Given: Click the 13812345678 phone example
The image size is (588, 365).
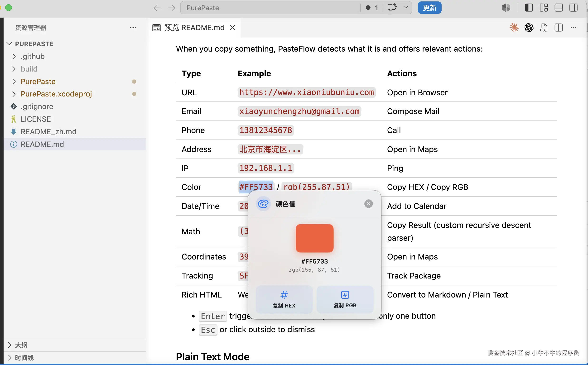Looking at the screenshot, I should click(266, 130).
